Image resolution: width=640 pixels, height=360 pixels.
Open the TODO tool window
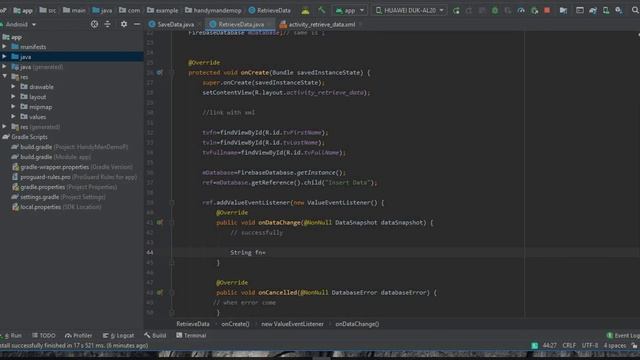44,336
